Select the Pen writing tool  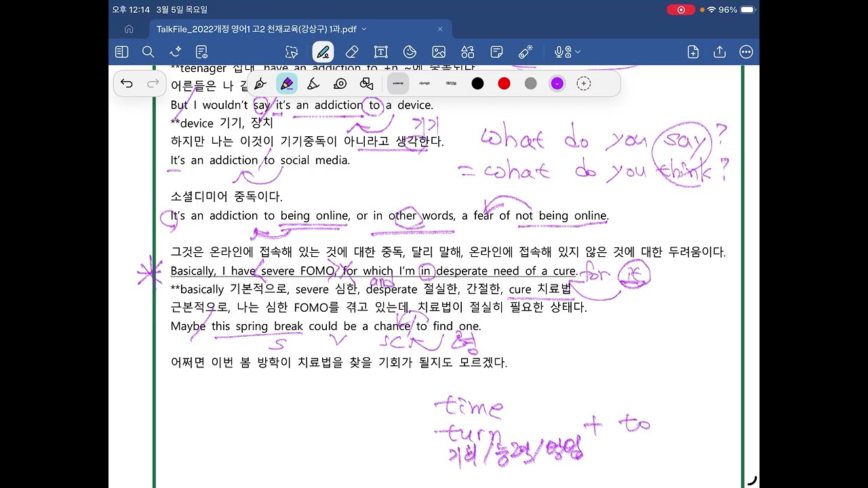click(323, 52)
